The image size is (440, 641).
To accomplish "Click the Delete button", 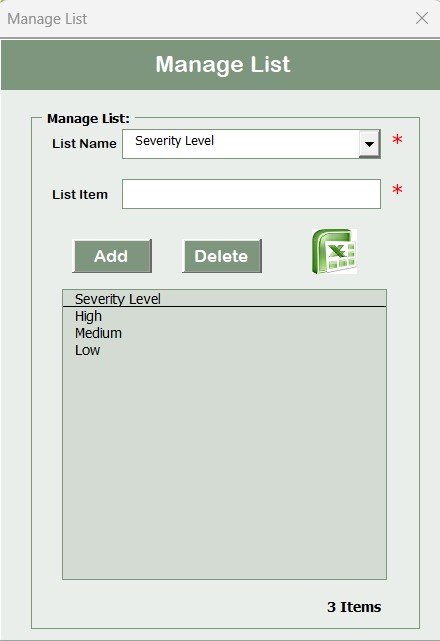I will coord(222,256).
